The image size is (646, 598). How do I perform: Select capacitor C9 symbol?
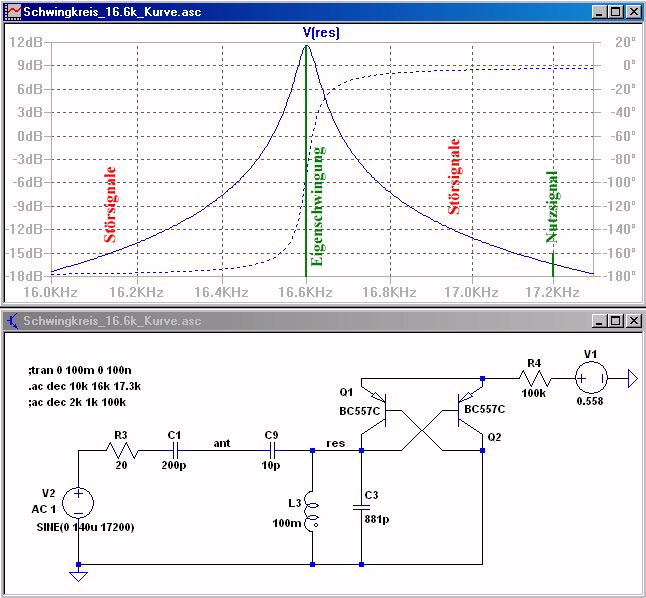coord(272,450)
